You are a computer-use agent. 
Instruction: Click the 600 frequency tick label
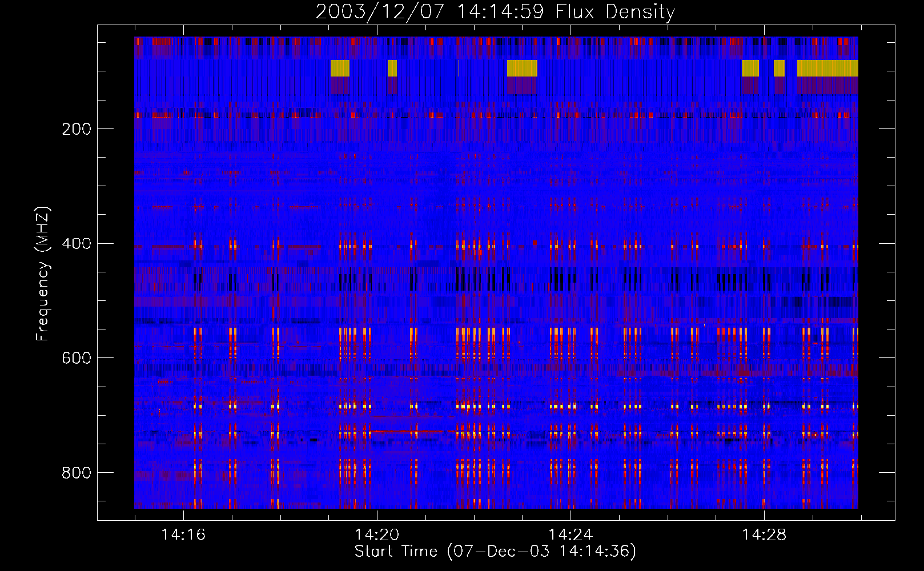tap(77, 358)
